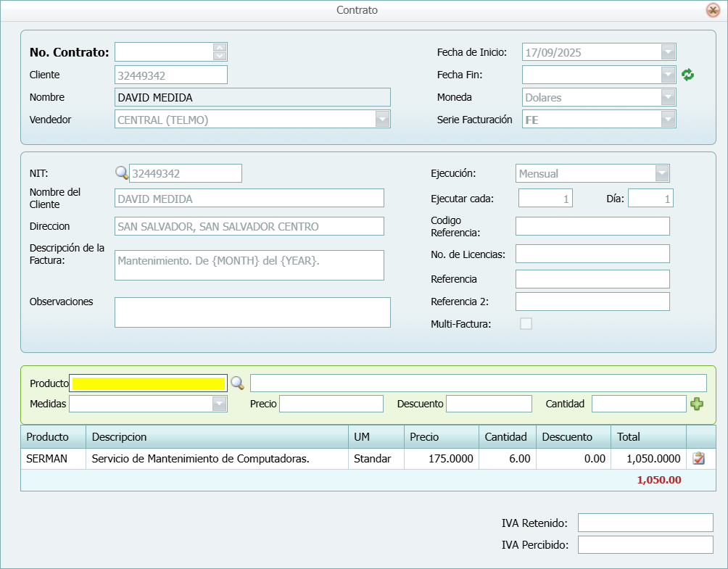The width and height of the screenshot is (728, 569).
Task: Open the Moneda currency dropdown
Action: point(668,97)
